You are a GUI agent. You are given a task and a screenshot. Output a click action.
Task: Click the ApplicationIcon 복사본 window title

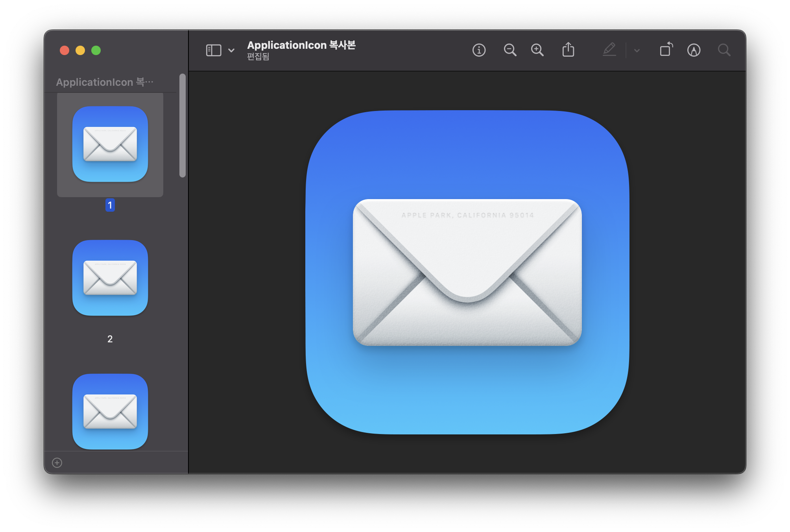301,45
